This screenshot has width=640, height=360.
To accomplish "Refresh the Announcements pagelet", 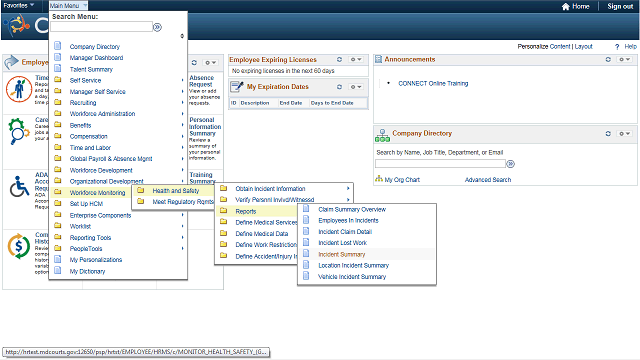I will pos(608,59).
